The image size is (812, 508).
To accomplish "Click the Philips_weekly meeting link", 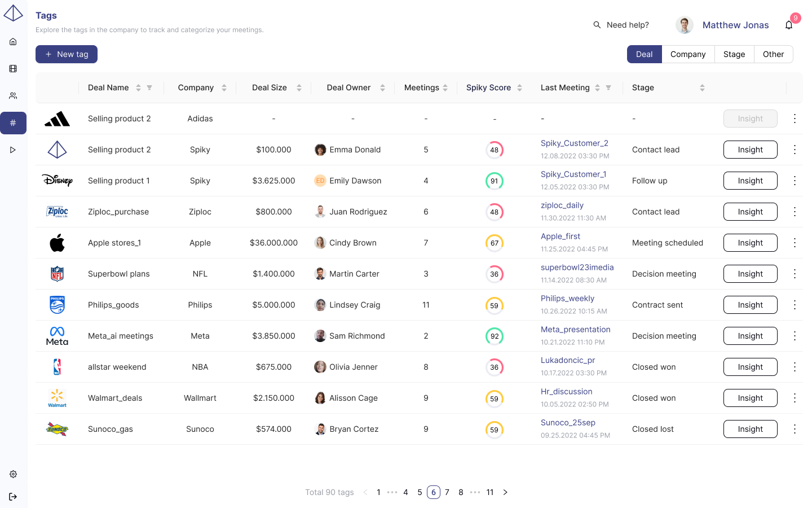I will pos(567,299).
